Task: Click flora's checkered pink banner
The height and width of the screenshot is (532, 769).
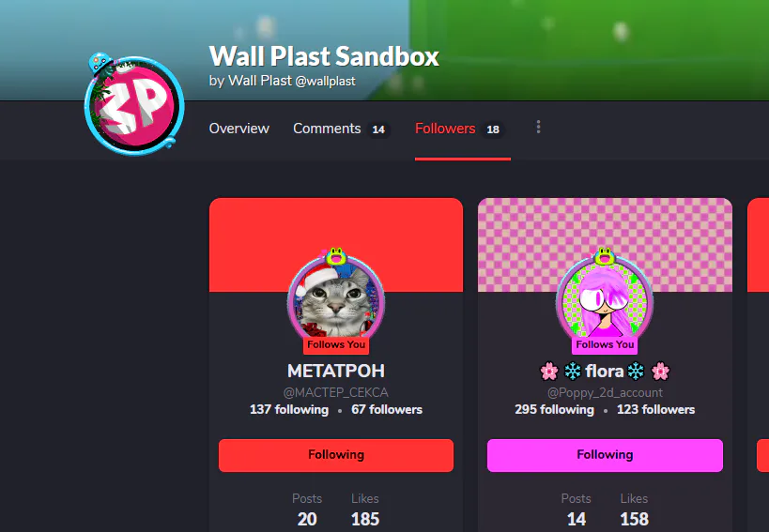Action: 605,225
